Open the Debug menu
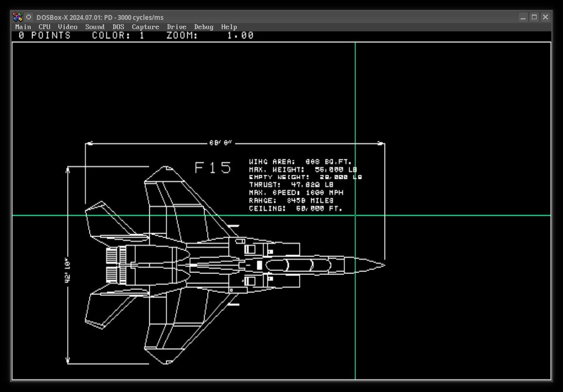This screenshot has height=392, width=563. [x=204, y=27]
